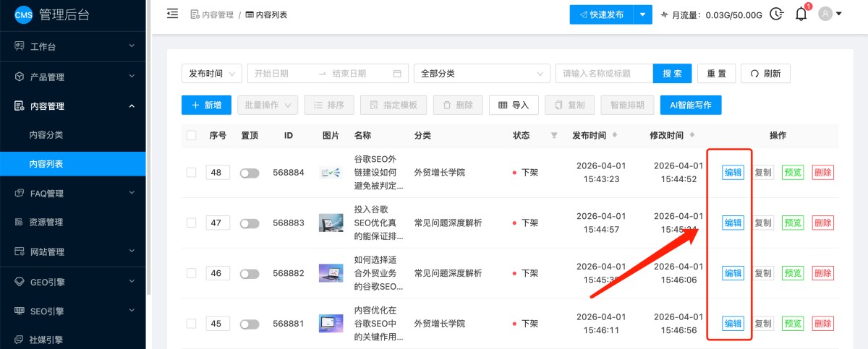Click the AI智能写作 button

[691, 105]
